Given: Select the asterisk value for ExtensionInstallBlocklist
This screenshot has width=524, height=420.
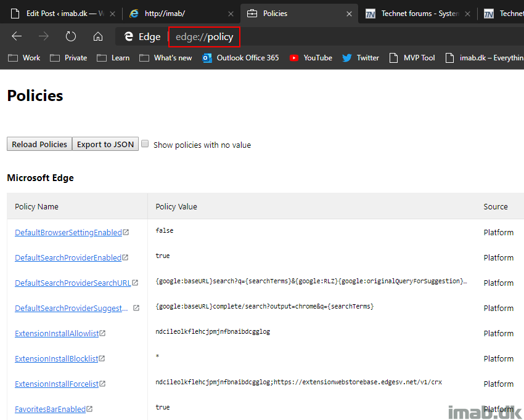Looking at the screenshot, I should [157, 356].
